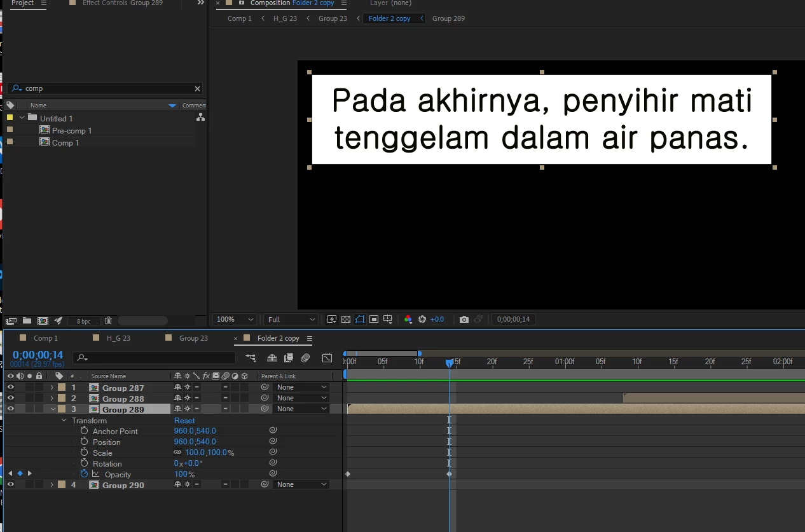
Task: Switch to Group 23 timeline tab
Action: coord(193,338)
